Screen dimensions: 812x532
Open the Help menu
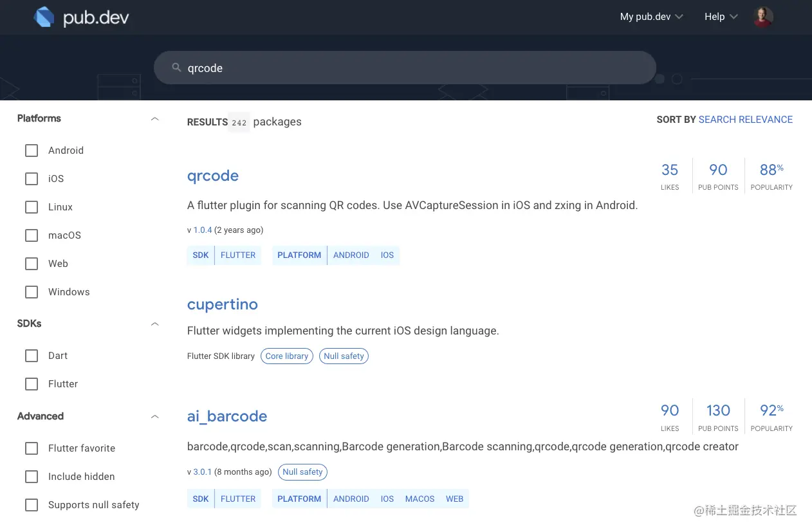[721, 17]
